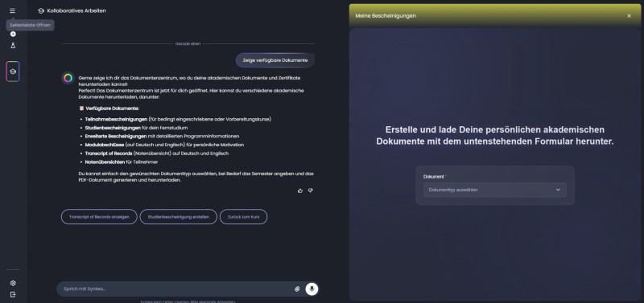Viewport: 644px width, 303px height.
Task: Give thumbs down to the assistant reply
Action: pyautogui.click(x=311, y=190)
